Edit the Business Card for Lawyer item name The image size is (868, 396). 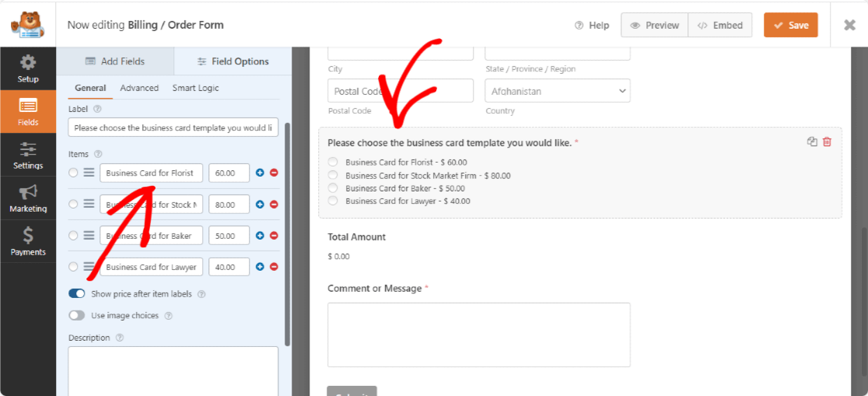pyautogui.click(x=151, y=267)
